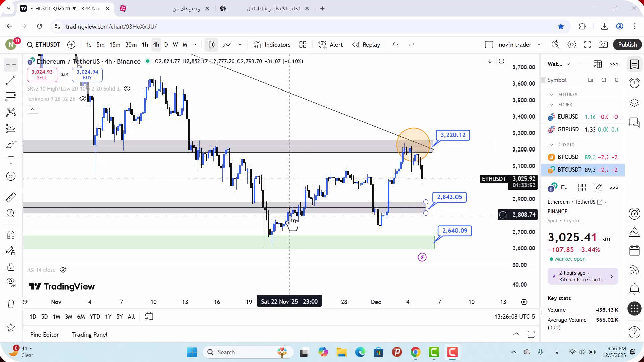644x362 pixels.
Task: Open the chats panel
Action: (634, 122)
